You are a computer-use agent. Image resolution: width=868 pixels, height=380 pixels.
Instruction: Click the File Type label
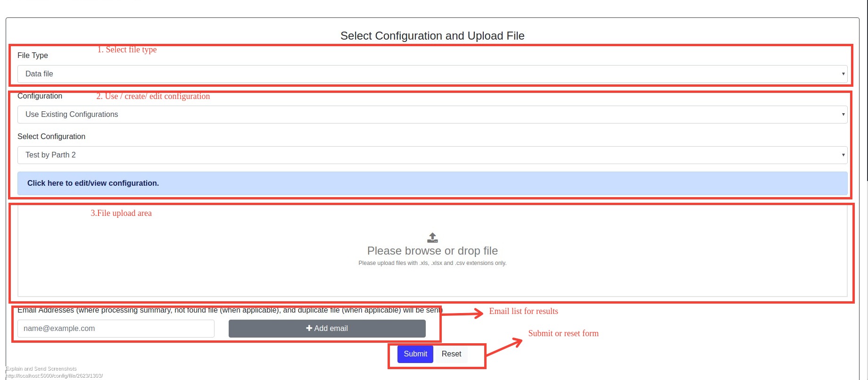pos(33,56)
